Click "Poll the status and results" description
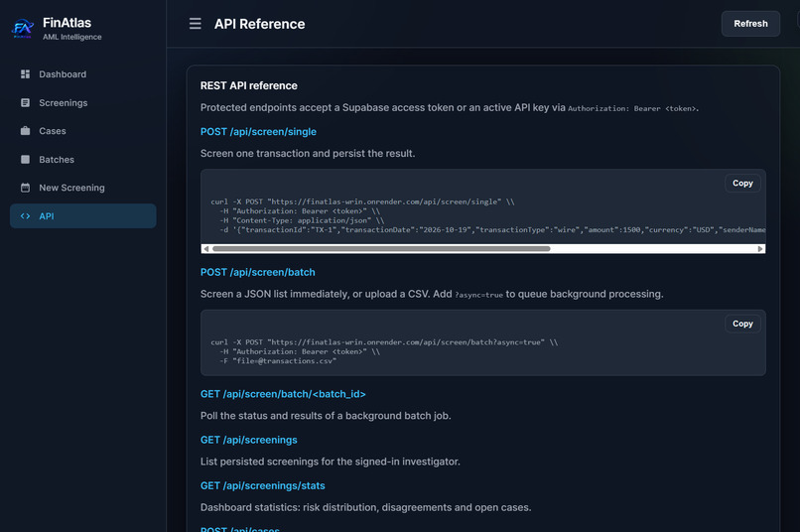The width and height of the screenshot is (800, 532). click(x=326, y=416)
